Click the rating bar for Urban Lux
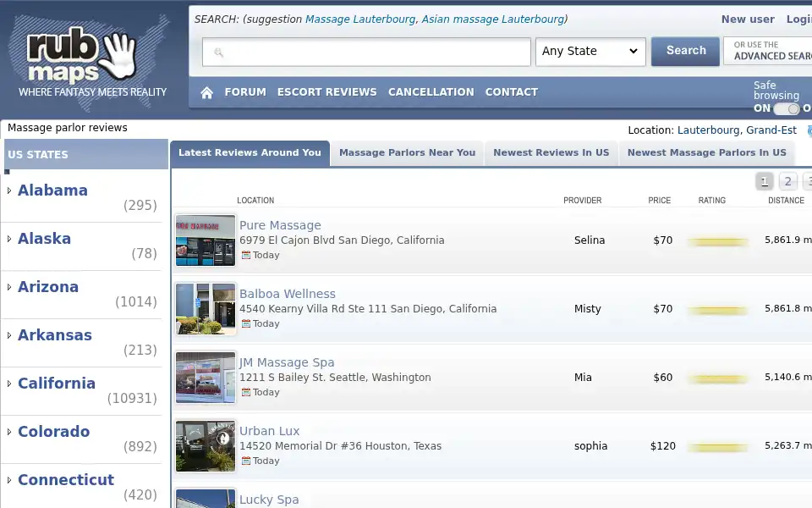 coord(718,447)
